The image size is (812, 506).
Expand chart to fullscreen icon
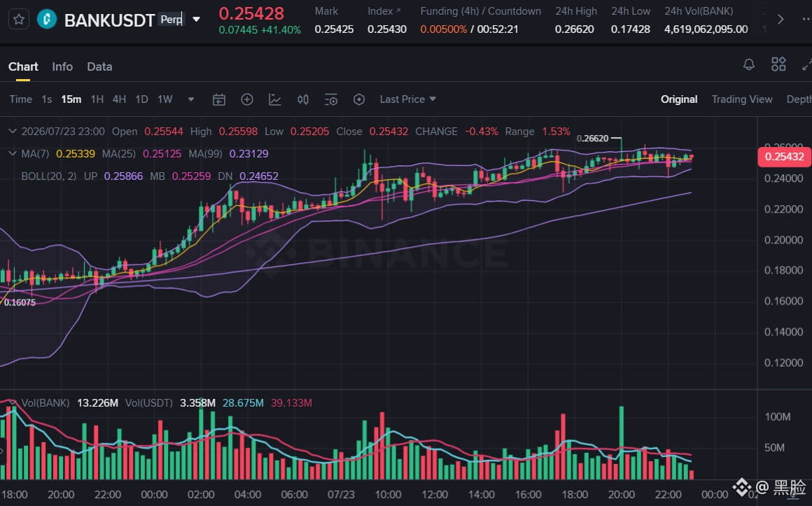coord(807,65)
